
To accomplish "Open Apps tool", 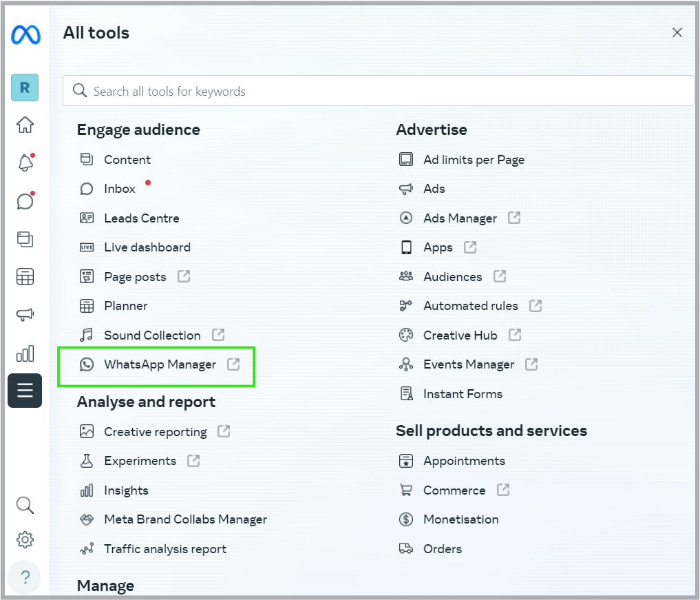I will point(438,247).
